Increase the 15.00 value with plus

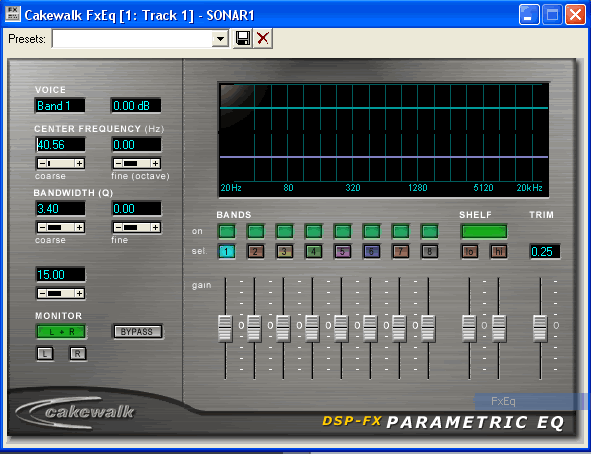tap(79, 293)
